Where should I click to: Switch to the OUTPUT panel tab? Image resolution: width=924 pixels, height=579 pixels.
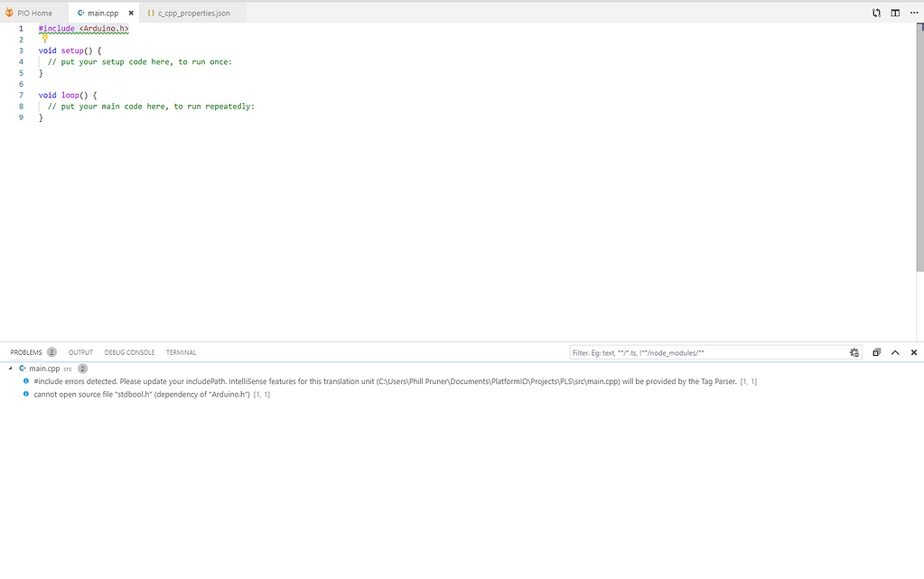80,352
